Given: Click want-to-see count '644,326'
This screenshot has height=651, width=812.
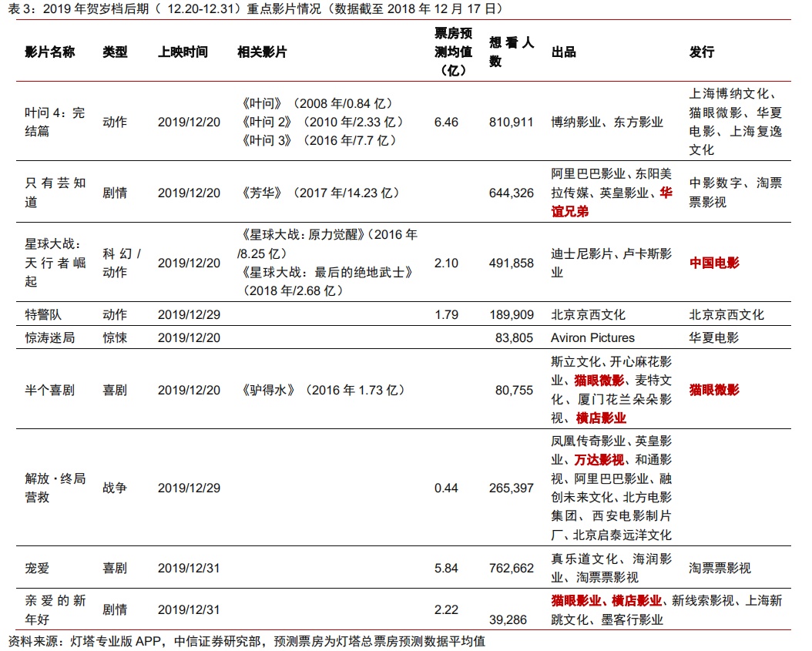Looking at the screenshot, I should (511, 193).
